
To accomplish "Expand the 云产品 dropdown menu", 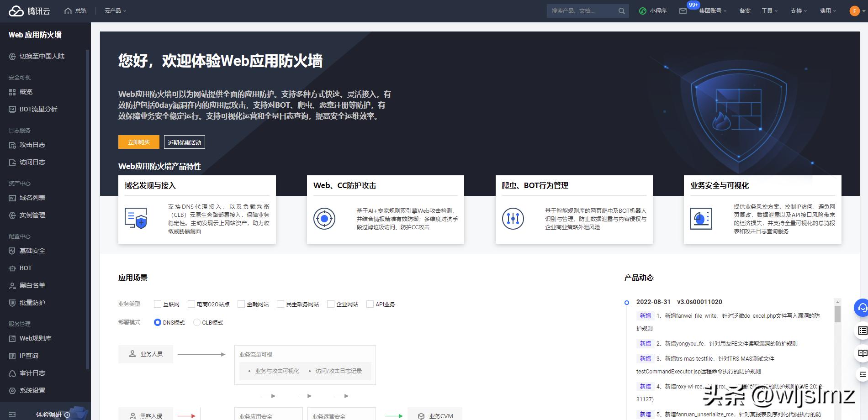I will coord(114,10).
